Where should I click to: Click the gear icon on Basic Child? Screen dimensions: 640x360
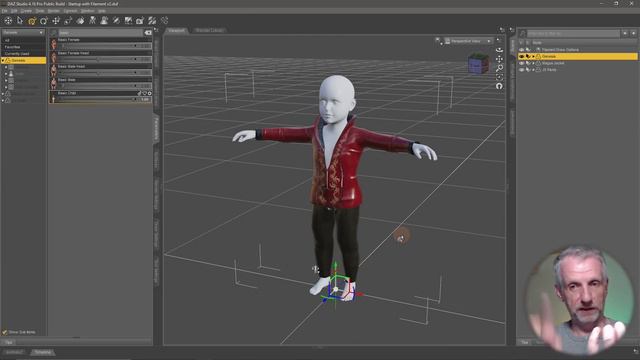tap(150, 93)
